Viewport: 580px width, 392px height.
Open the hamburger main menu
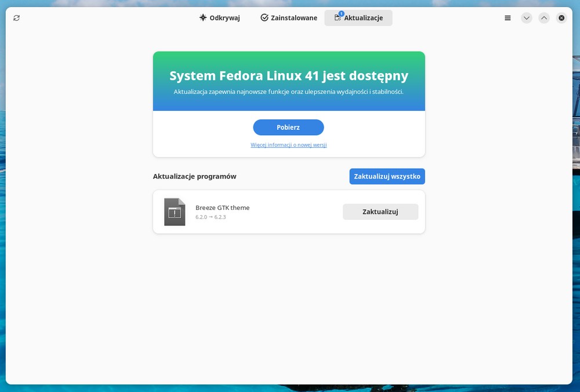click(x=508, y=18)
